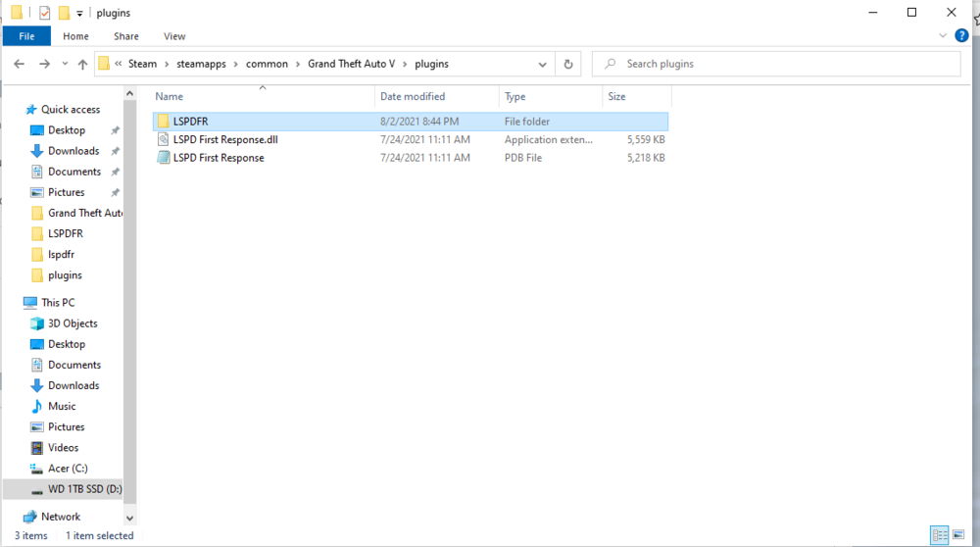
Task: Open the View ribbon tab
Action: click(x=174, y=36)
